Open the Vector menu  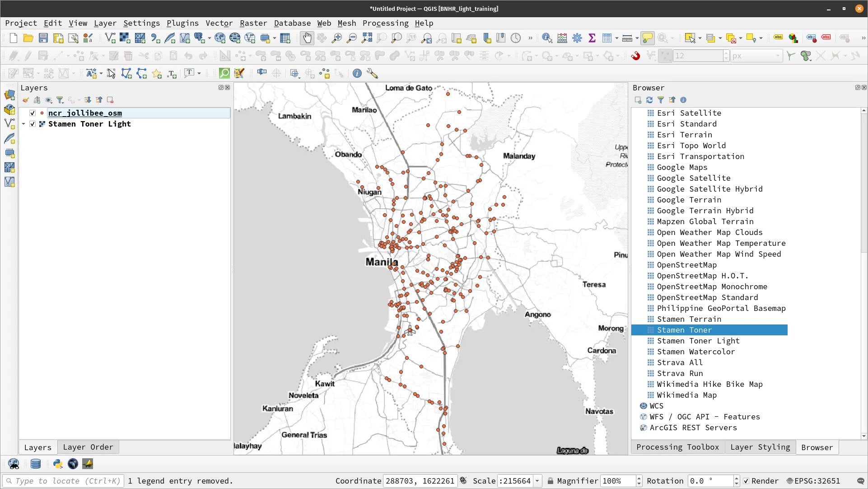coord(219,23)
